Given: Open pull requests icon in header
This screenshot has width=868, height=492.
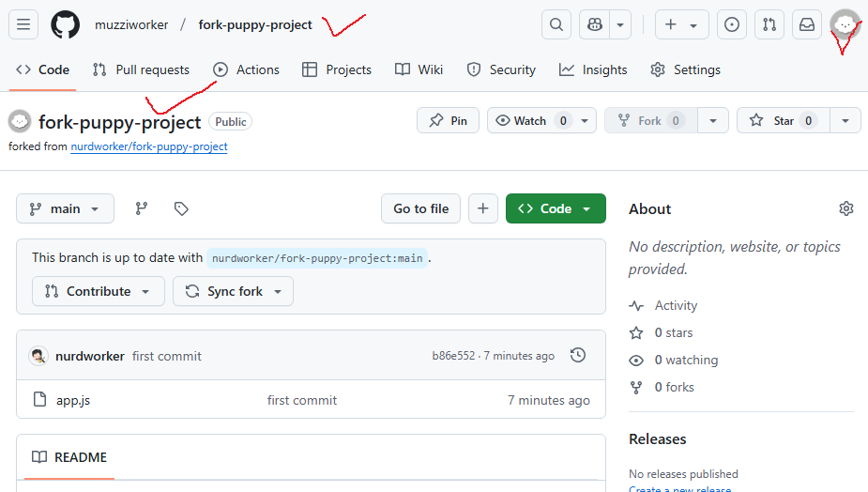Looking at the screenshot, I should 769,24.
